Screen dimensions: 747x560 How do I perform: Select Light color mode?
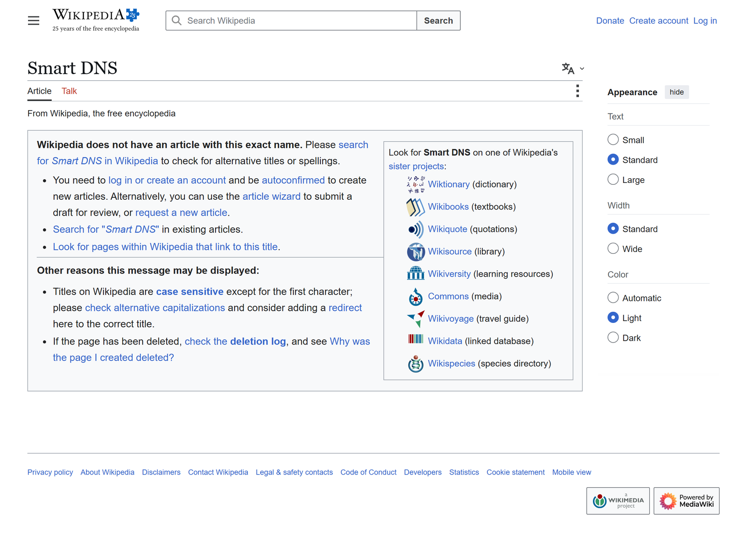613,317
